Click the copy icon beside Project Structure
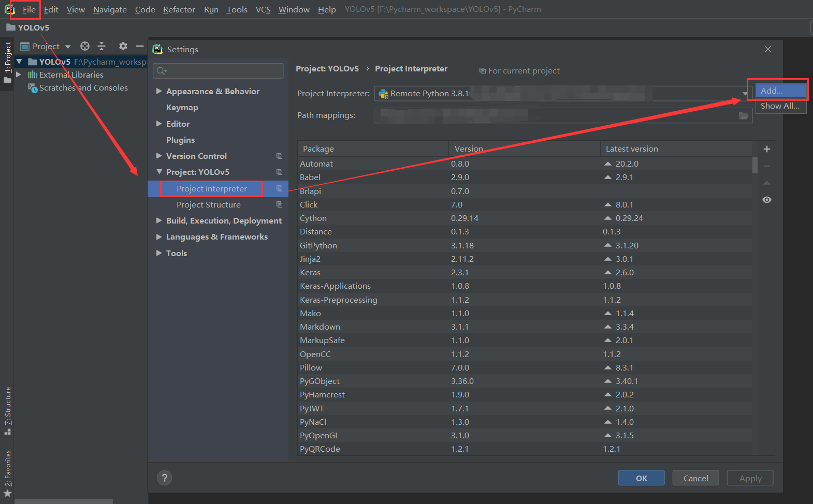The height and width of the screenshot is (504, 813). point(279,205)
